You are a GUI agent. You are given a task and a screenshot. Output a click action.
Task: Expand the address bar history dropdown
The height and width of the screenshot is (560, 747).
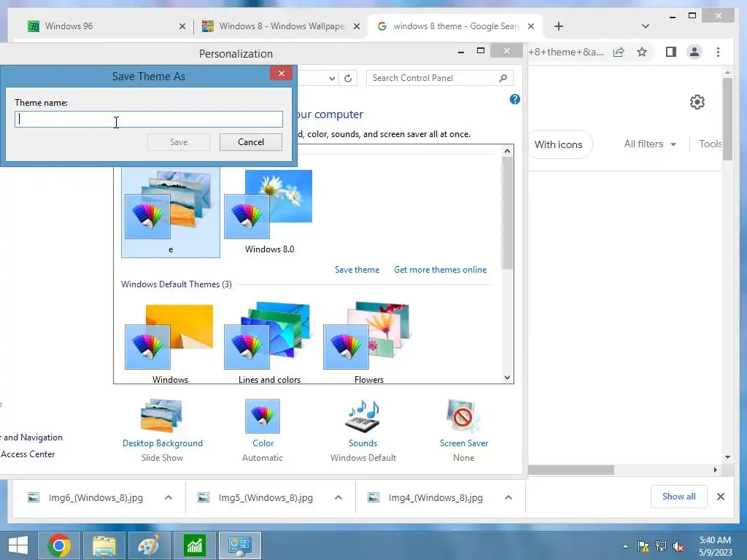[x=332, y=79]
